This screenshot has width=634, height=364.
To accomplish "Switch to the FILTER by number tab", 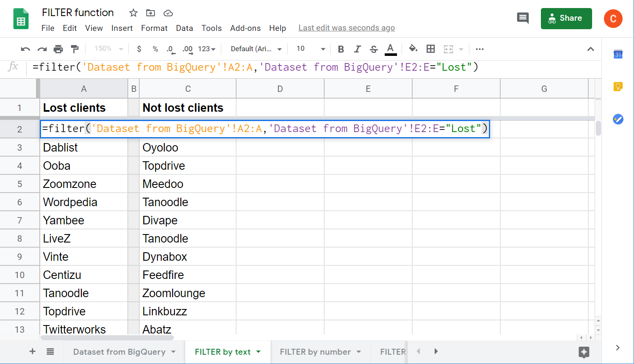I will pos(315,352).
